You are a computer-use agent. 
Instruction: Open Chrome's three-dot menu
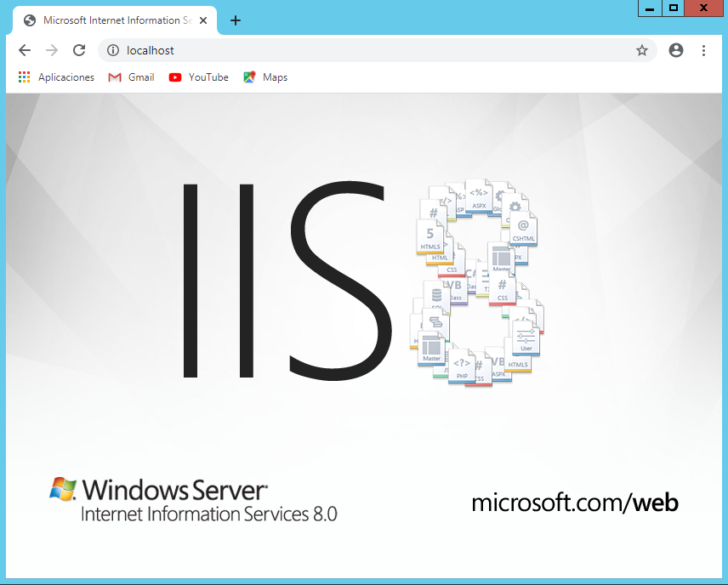(x=704, y=50)
